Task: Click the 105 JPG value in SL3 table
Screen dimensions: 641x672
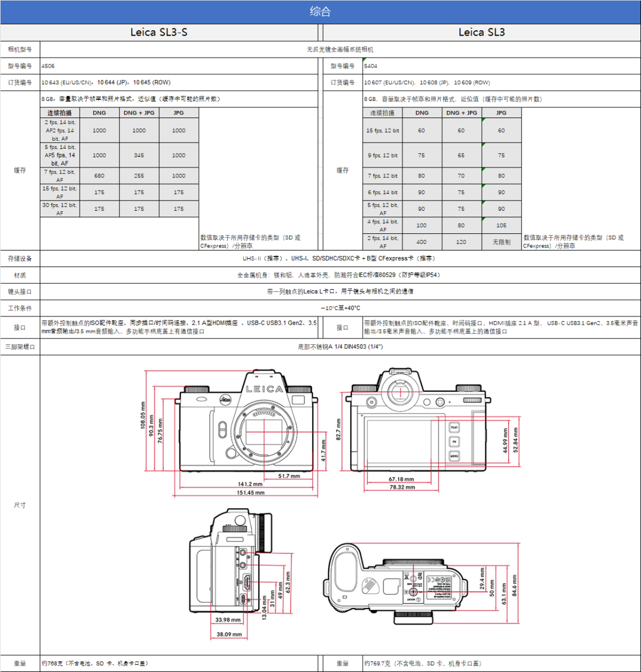Action: pyautogui.click(x=502, y=226)
